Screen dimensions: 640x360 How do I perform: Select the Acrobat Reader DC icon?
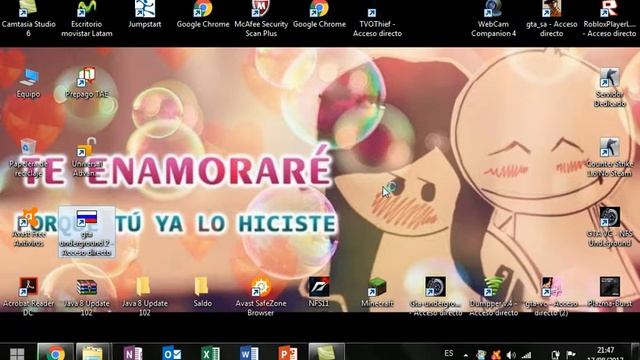pyautogui.click(x=28, y=297)
